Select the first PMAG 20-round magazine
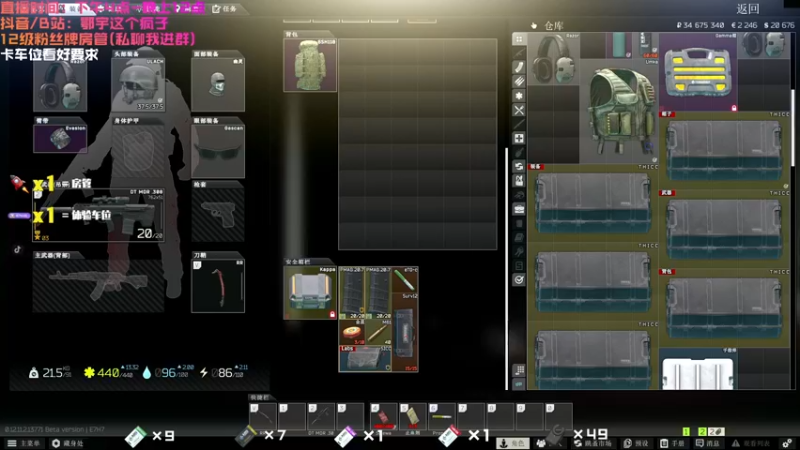Image resolution: width=800 pixels, height=450 pixels. point(352,292)
